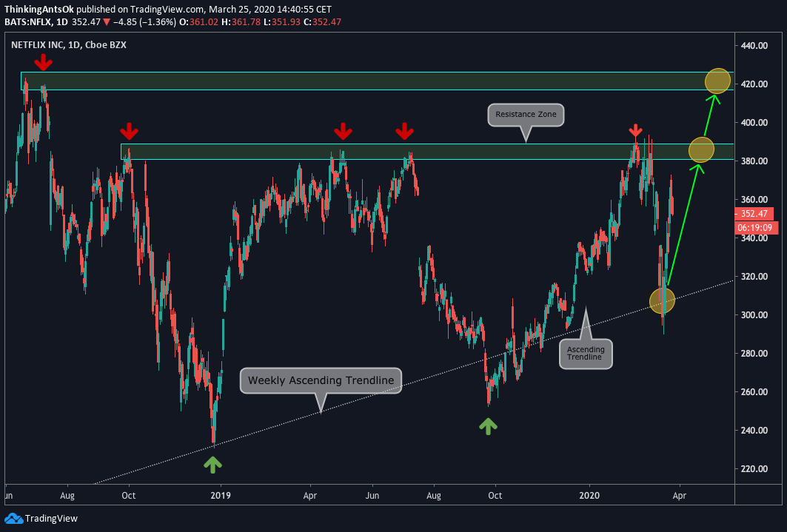Click the red down-triangle beside 352.47 in header
This screenshot has height=532, width=787.
click(107, 22)
